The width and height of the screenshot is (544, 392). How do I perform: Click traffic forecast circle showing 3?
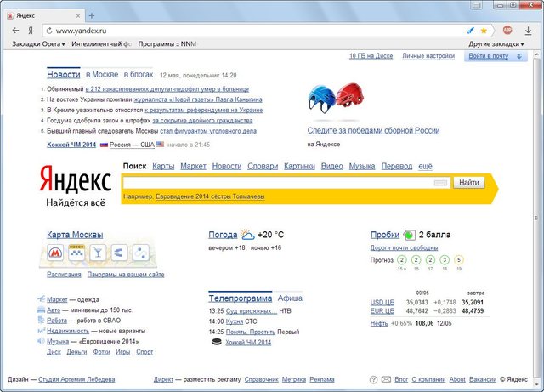[445, 260]
